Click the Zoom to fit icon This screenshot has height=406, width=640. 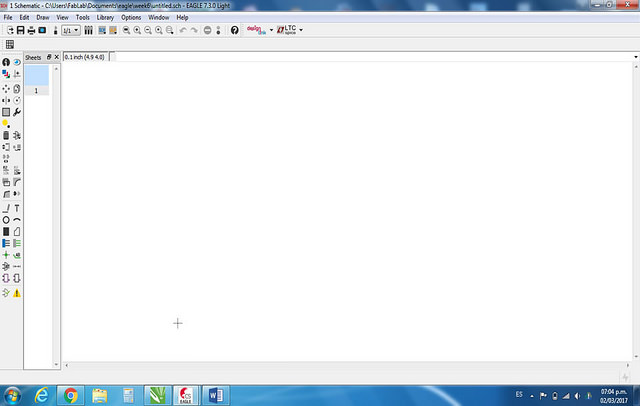coord(127,30)
